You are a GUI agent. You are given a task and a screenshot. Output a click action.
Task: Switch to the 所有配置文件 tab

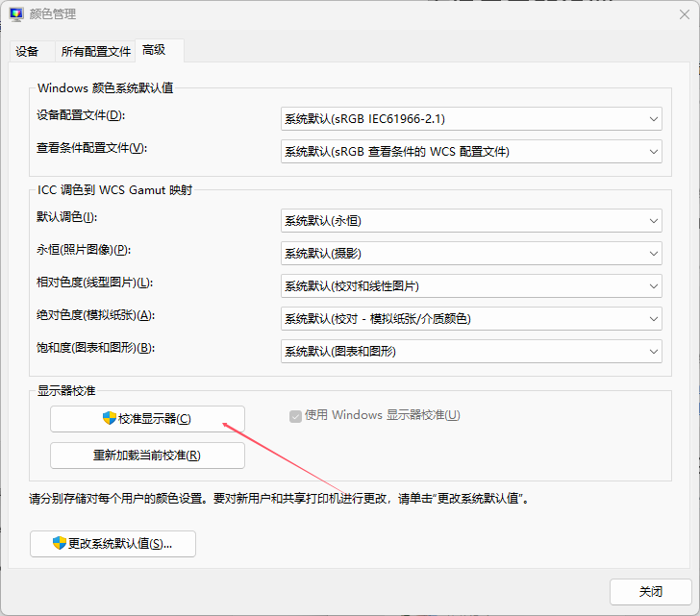pos(96,51)
